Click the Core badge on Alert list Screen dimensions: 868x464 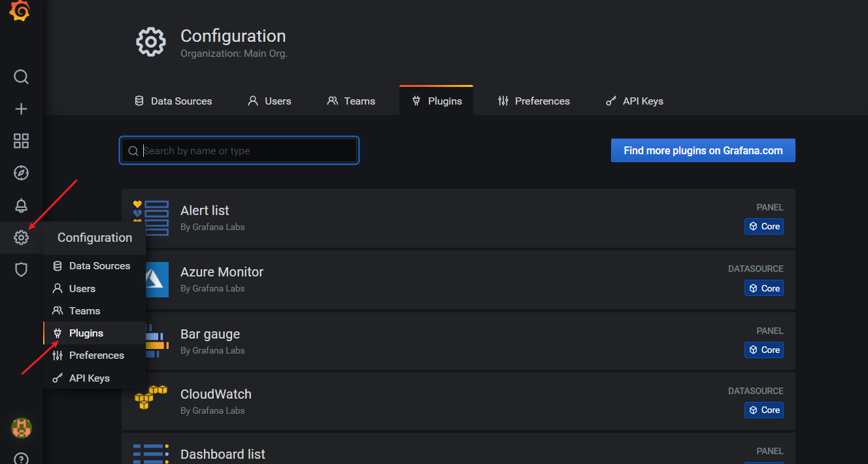(764, 226)
